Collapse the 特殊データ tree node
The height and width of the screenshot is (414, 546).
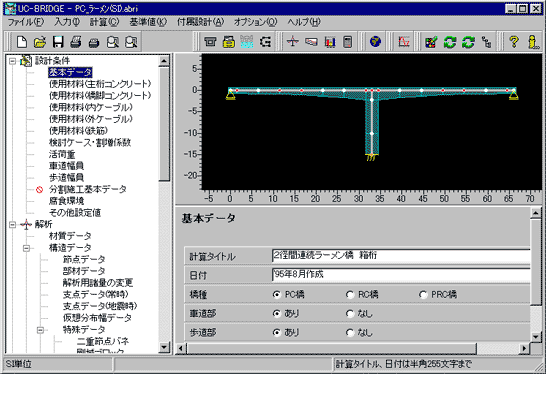click(x=40, y=330)
